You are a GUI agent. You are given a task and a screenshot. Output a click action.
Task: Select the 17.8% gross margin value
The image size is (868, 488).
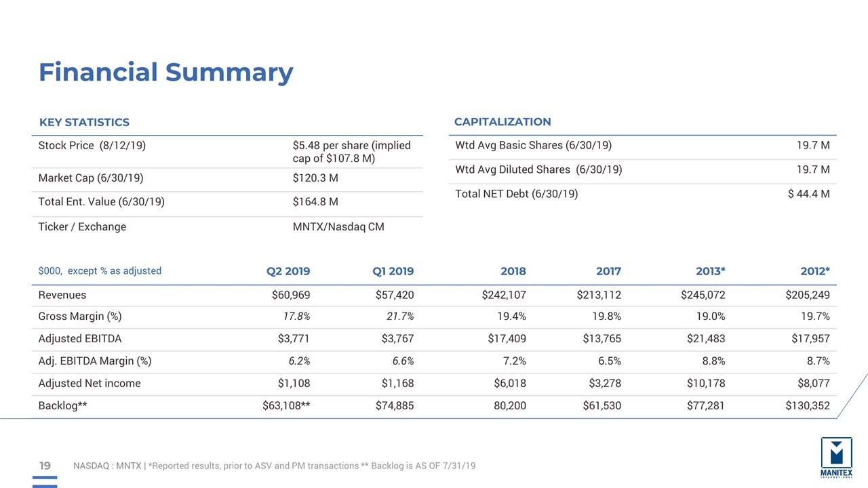coord(296,317)
